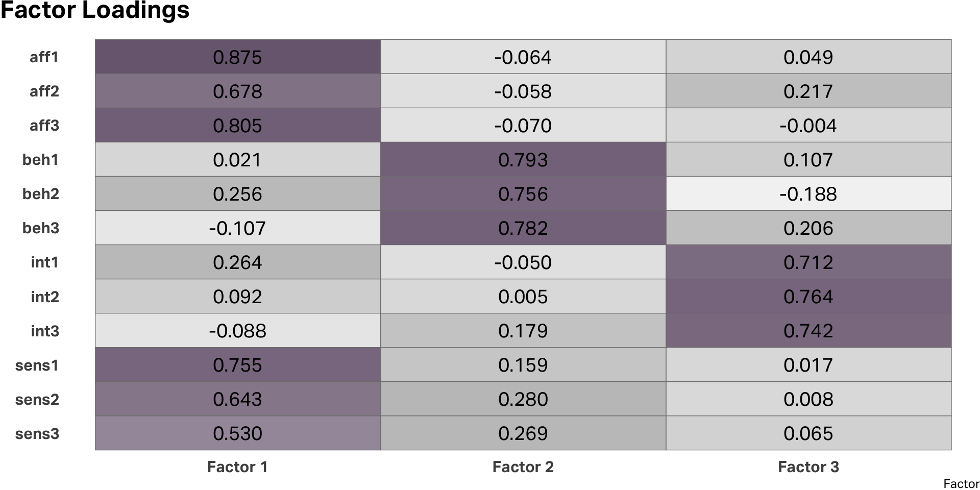Select the -0.107 cell in beh3 row

(x=237, y=228)
